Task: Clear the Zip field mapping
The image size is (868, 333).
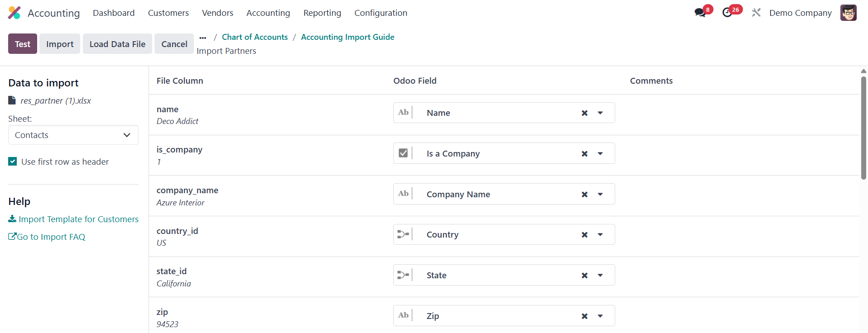Action: click(584, 316)
